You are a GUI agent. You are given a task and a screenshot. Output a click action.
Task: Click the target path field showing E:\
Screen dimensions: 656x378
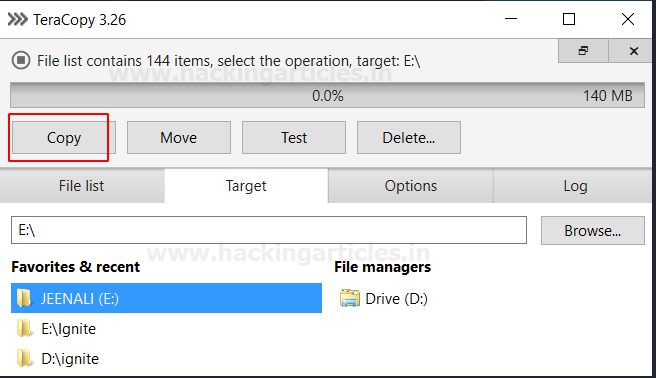click(269, 230)
